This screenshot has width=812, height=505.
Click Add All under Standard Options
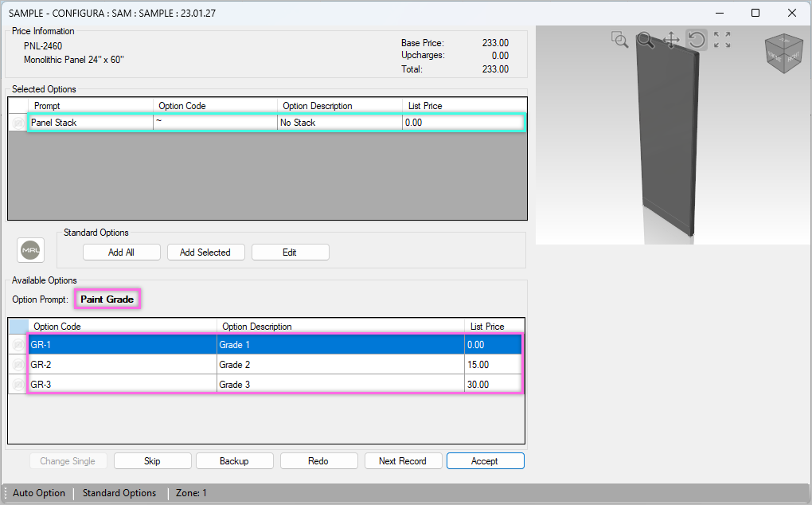coord(121,252)
